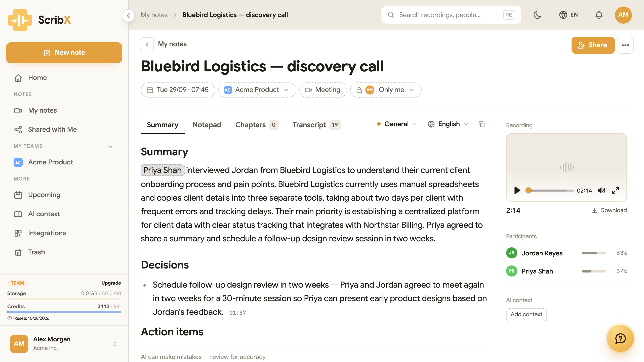Image resolution: width=644 pixels, height=362 pixels.
Task: Mute the recording volume
Action: pyautogui.click(x=601, y=190)
